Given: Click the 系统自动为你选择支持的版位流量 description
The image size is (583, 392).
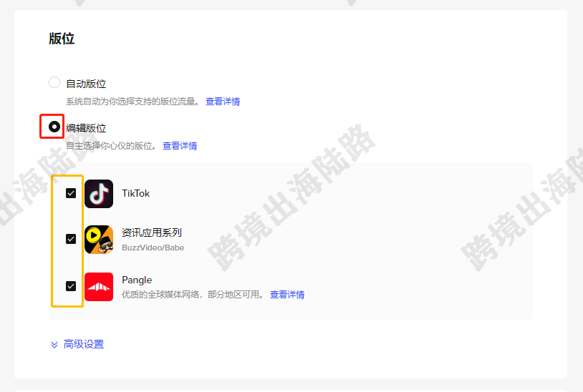Looking at the screenshot, I should (133, 102).
